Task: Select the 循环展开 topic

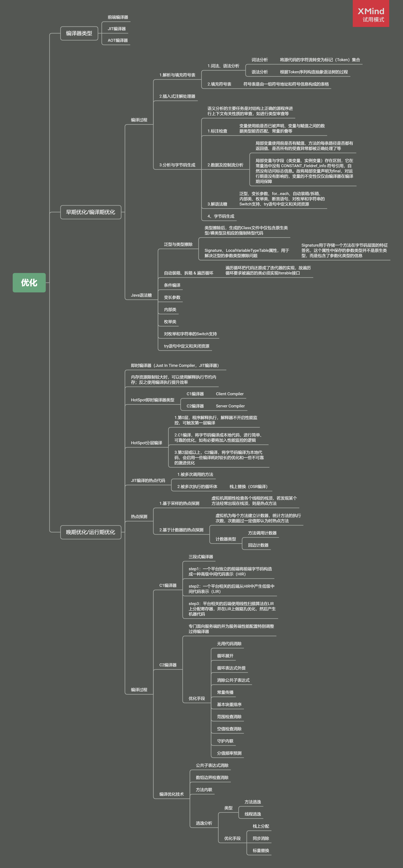Action: tap(225, 656)
